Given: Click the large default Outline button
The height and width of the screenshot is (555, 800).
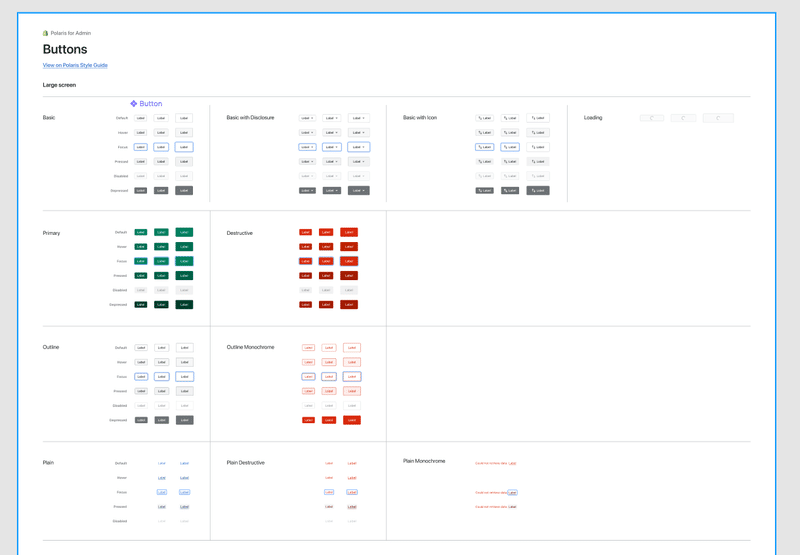Looking at the screenshot, I should [x=185, y=348].
